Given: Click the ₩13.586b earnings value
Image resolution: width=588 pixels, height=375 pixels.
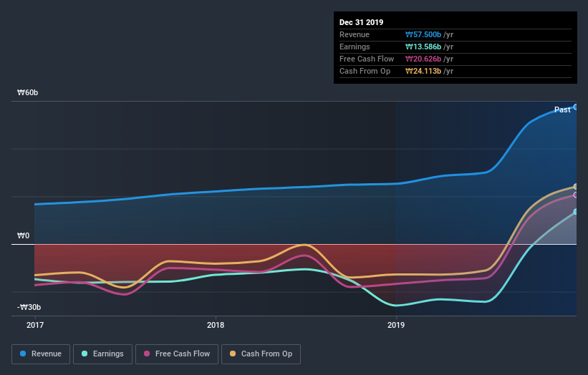Looking at the screenshot, I should click(x=423, y=47).
